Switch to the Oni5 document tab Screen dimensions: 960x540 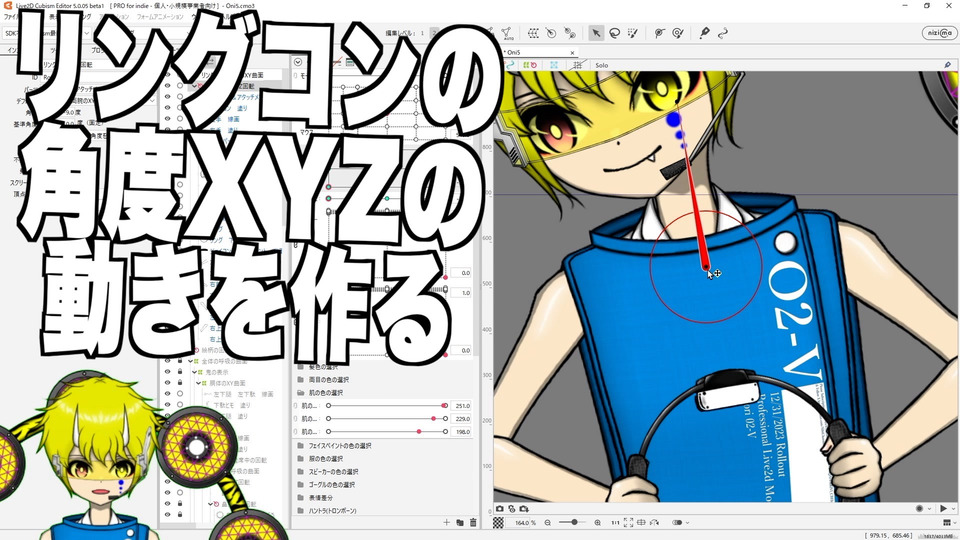click(x=539, y=53)
